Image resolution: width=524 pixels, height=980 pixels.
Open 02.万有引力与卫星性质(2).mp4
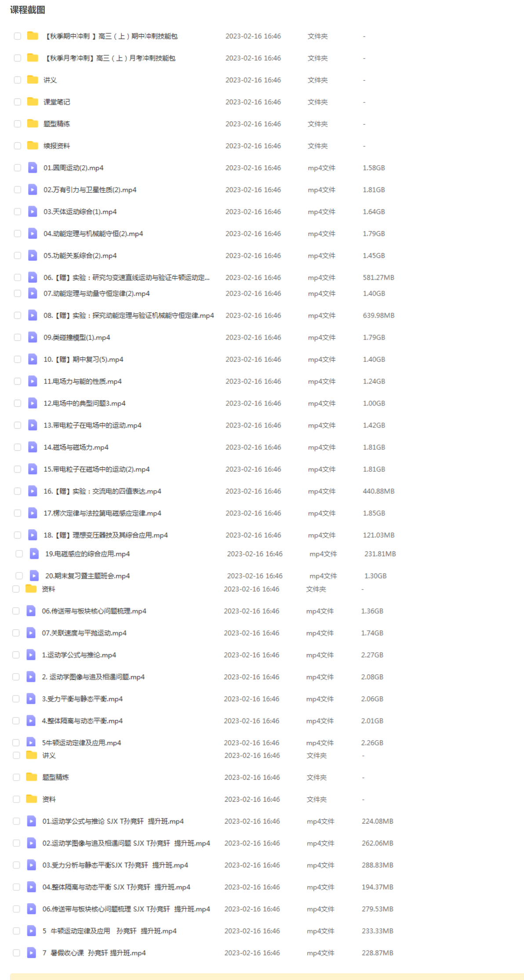click(90, 190)
